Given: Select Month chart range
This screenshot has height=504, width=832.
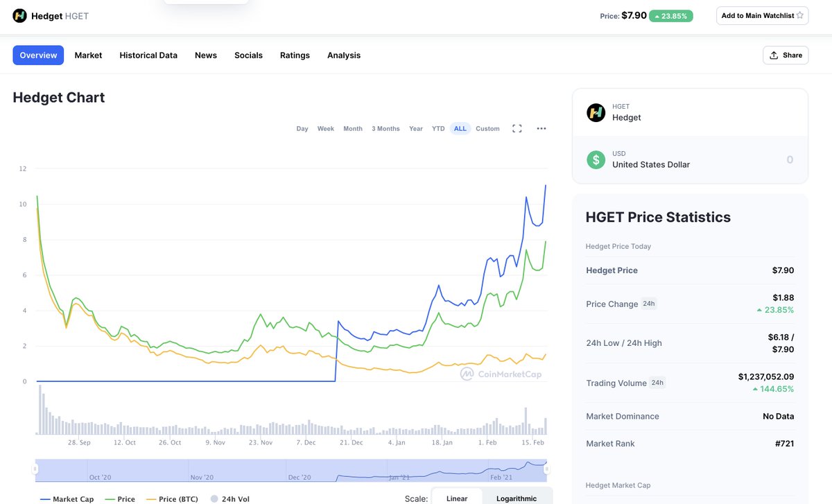Looking at the screenshot, I should click(x=353, y=129).
